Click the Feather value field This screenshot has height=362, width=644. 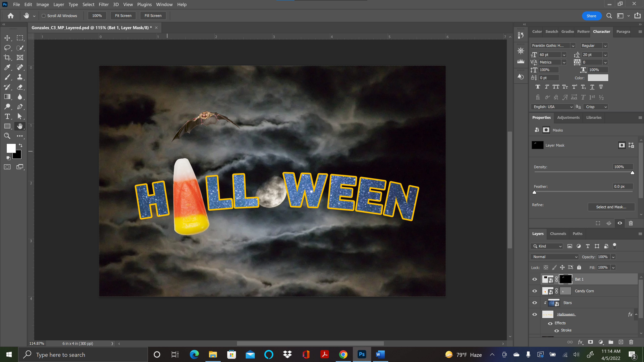[623, 186]
